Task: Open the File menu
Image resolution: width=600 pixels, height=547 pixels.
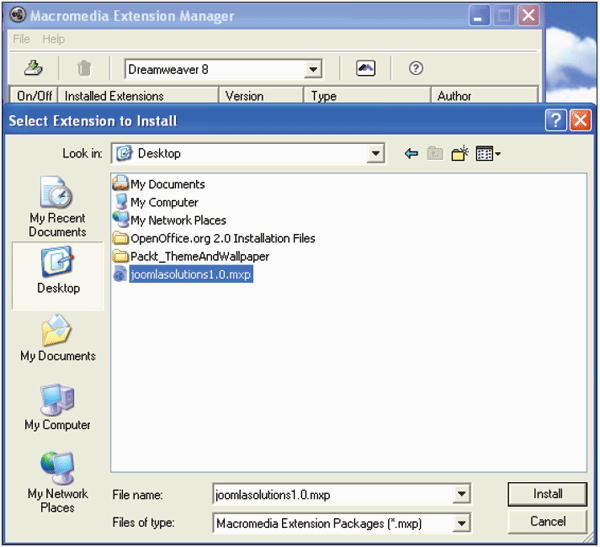Action: pyautogui.click(x=21, y=39)
